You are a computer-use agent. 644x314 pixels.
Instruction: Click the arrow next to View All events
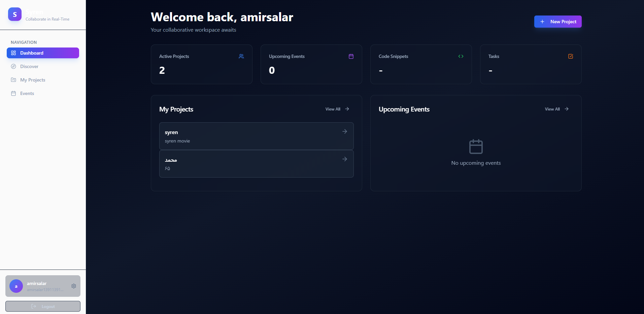point(567,109)
